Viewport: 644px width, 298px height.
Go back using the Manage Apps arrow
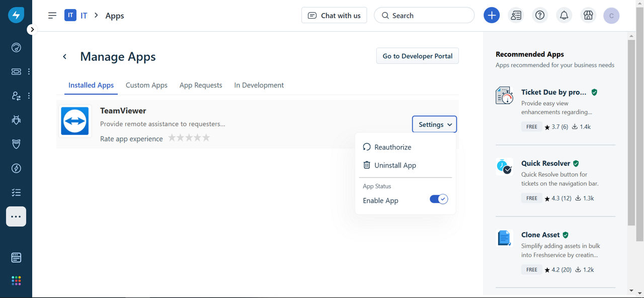[x=64, y=56]
